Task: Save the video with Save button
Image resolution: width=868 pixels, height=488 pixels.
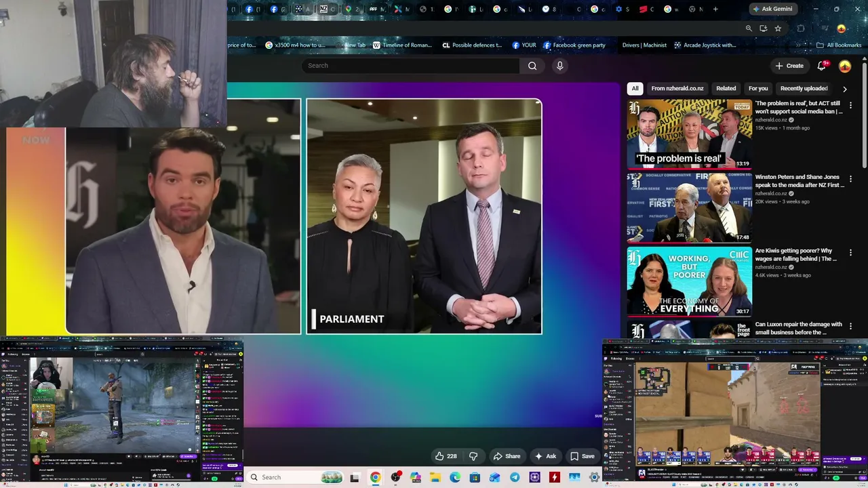Action: (583, 456)
